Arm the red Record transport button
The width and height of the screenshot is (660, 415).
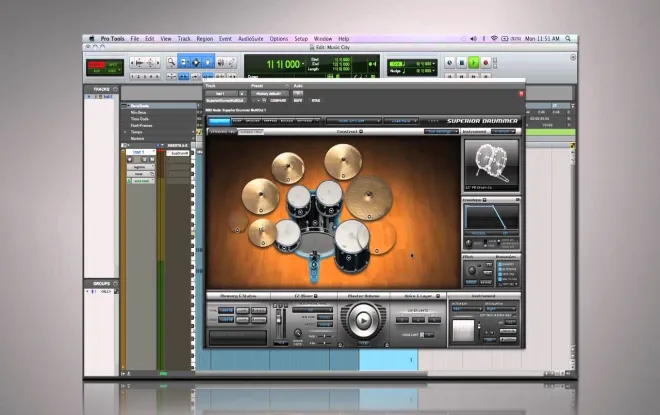[x=485, y=63]
